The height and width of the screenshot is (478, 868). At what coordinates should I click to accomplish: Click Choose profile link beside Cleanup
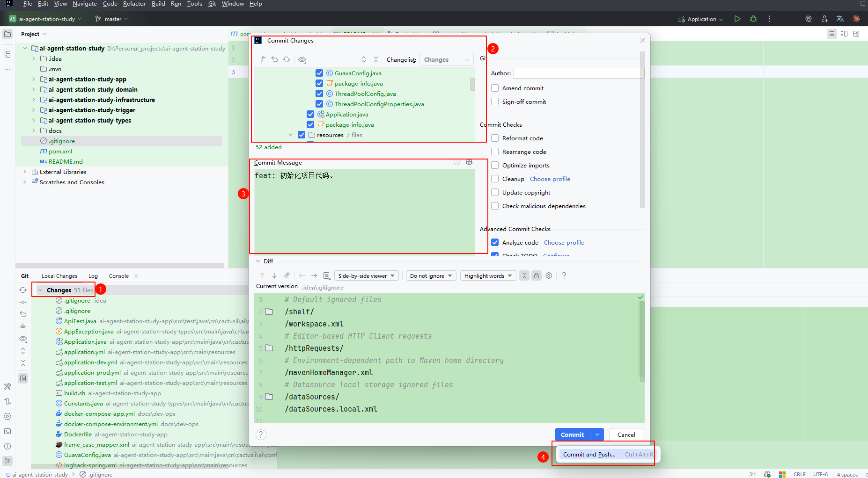tap(550, 179)
